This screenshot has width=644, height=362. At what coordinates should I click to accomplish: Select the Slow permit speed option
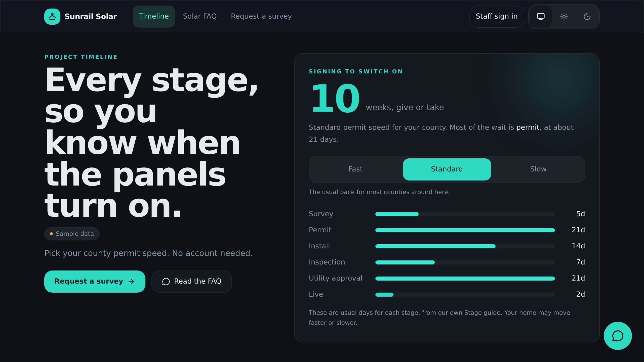pos(538,169)
